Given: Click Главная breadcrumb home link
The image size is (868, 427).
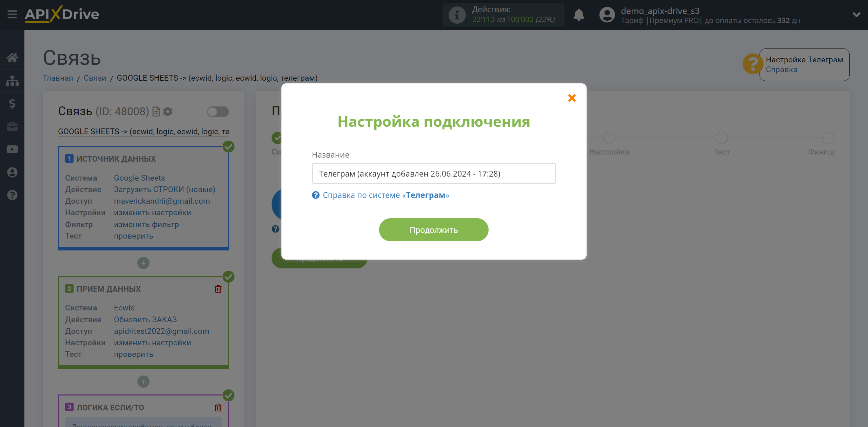Looking at the screenshot, I should pyautogui.click(x=57, y=77).
